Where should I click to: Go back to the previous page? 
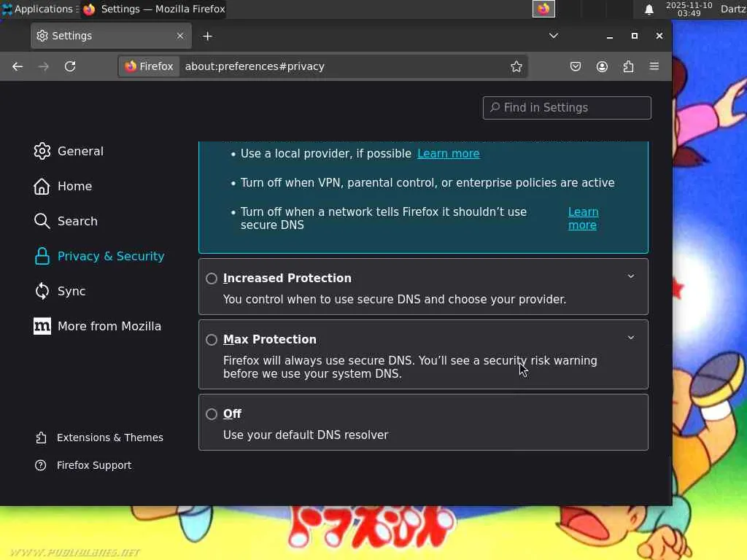click(x=18, y=66)
